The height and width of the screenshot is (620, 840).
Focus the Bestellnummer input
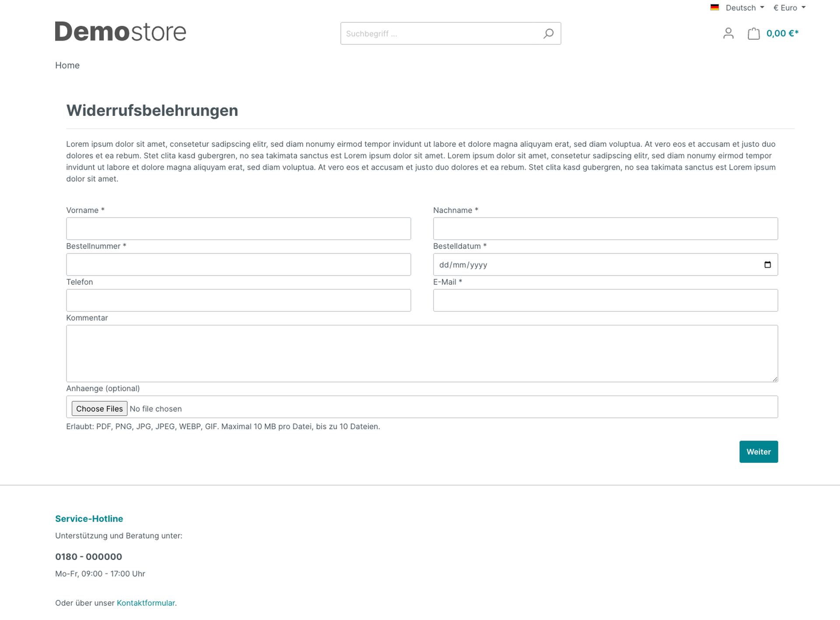point(238,264)
